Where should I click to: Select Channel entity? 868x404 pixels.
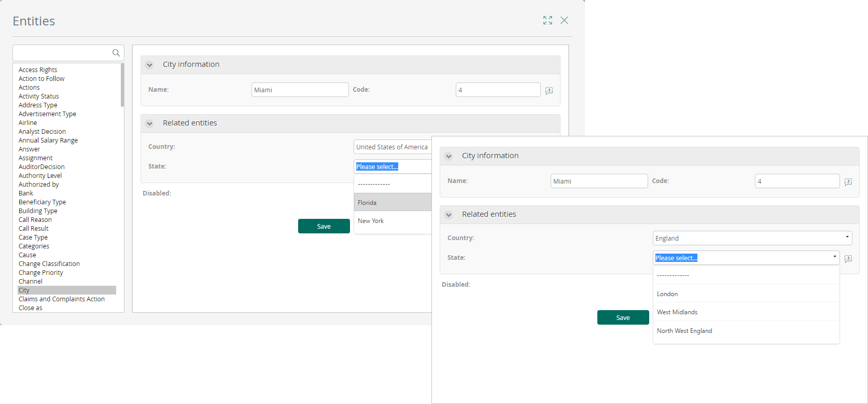[31, 281]
